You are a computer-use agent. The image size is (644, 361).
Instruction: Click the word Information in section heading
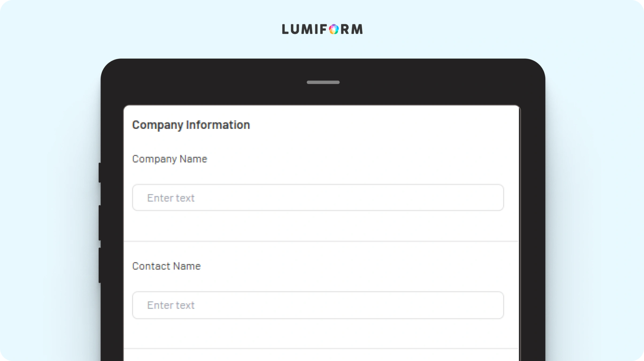pyautogui.click(x=218, y=125)
